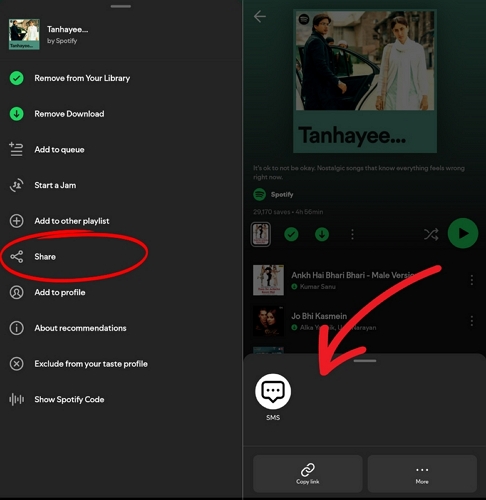Click the 'Tanhayee...' title in menu header
Viewport: 486px width, 500px height.
(68, 29)
